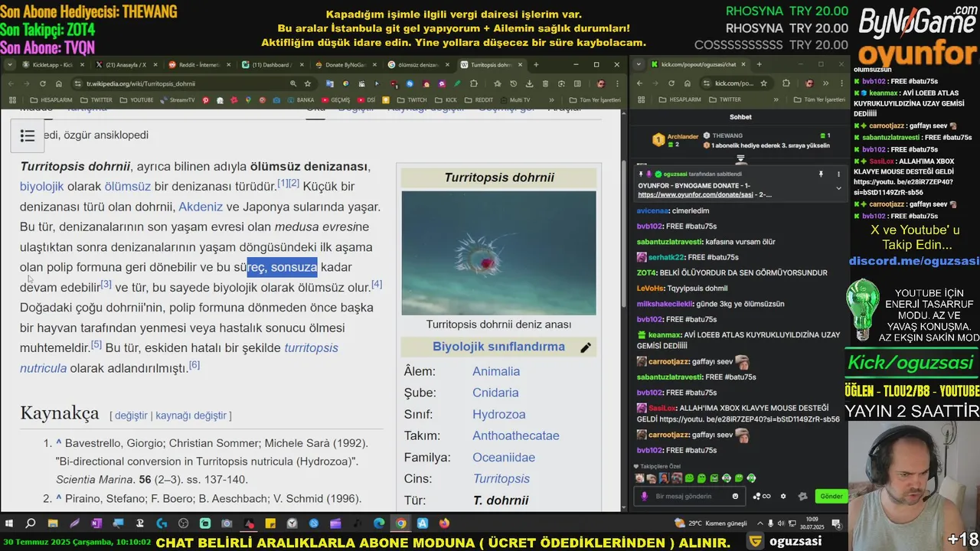Open the turritopsis nutricula link
The width and height of the screenshot is (980, 551).
coord(179,358)
